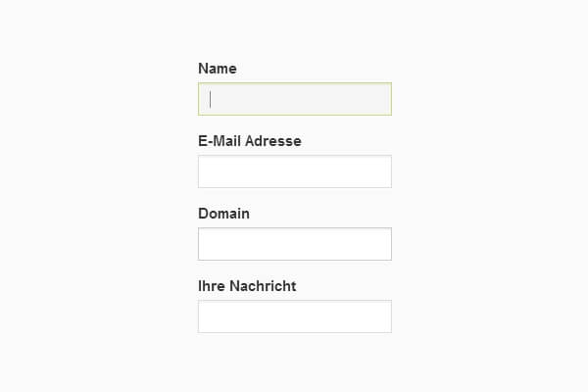Click the box above the Ihre Nachricht label
The image size is (588, 392).
point(294,244)
